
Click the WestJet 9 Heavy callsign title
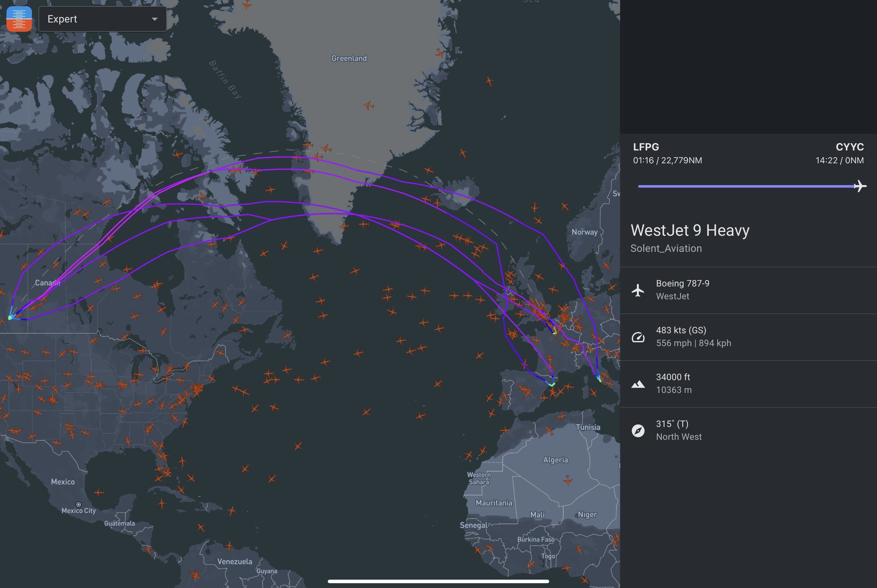690,230
